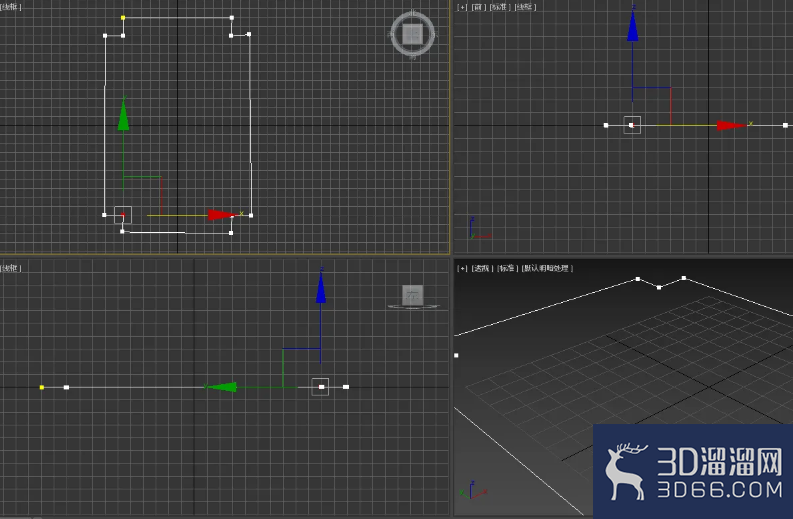Open the 前 view label menu
Image resolution: width=793 pixels, height=519 pixels.
(478, 7)
